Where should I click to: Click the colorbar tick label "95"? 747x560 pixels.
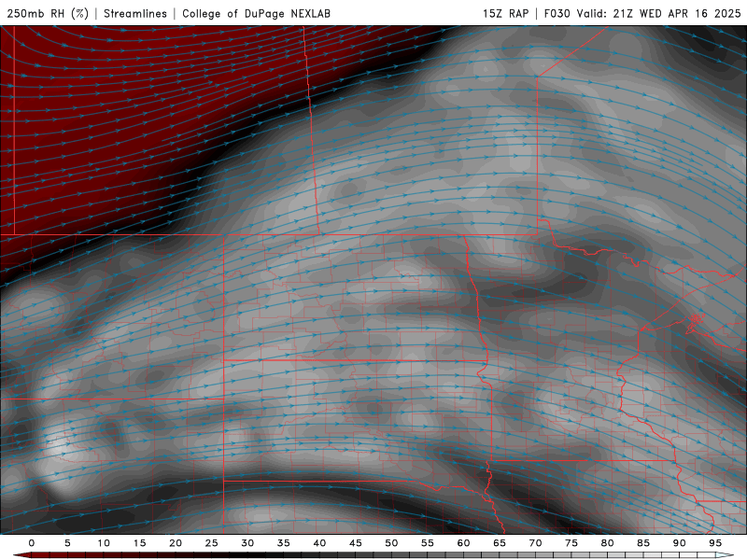pos(715,543)
